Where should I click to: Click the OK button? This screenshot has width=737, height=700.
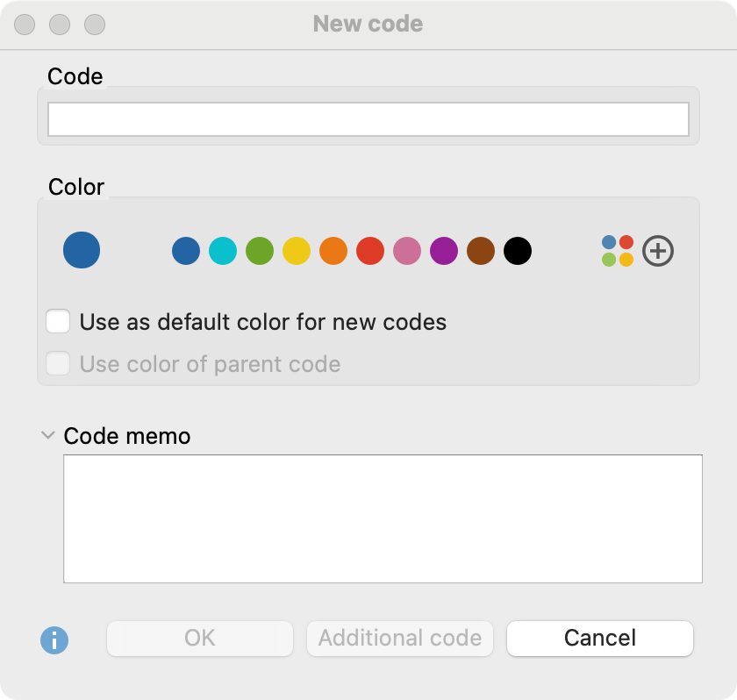pyautogui.click(x=199, y=639)
